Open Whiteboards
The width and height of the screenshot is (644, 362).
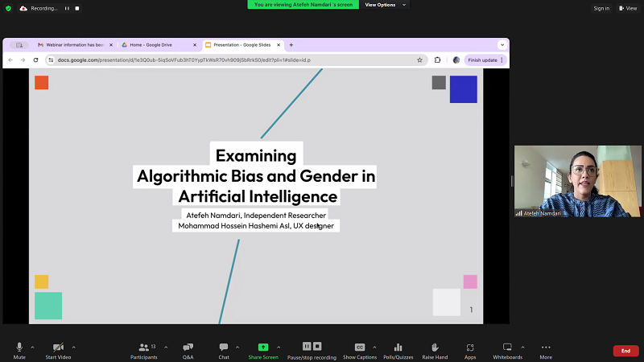[507, 349]
